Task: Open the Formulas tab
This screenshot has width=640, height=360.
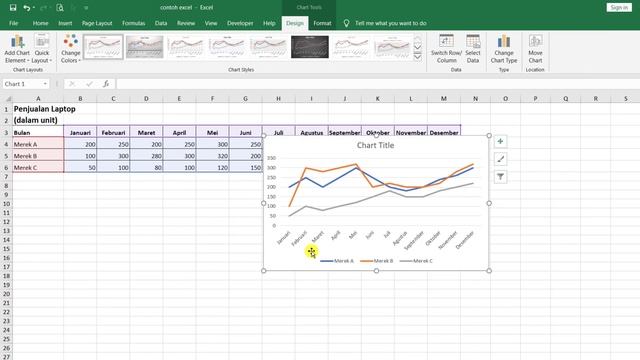Action: pyautogui.click(x=133, y=23)
